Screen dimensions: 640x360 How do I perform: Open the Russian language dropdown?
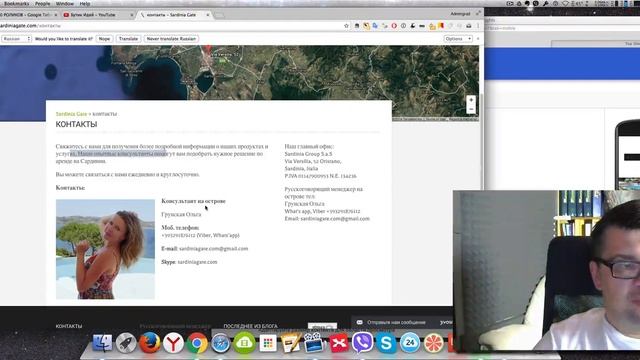click(x=16, y=39)
